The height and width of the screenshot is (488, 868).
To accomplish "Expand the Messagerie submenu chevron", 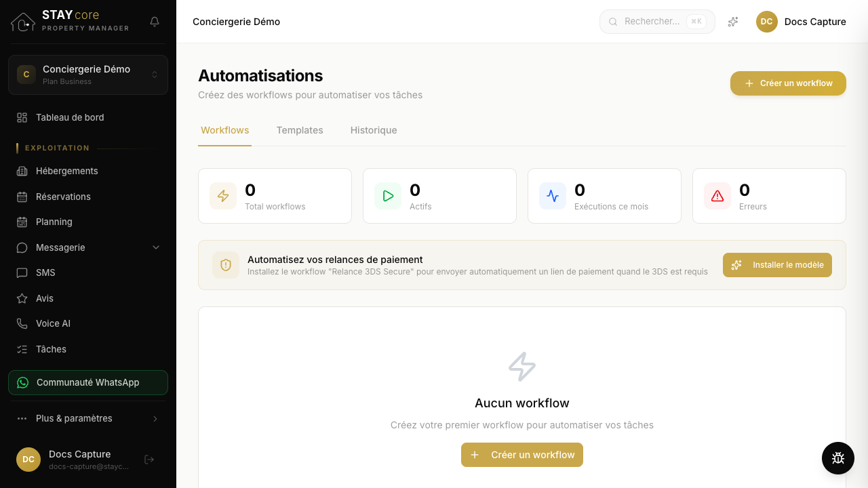I will click(x=156, y=247).
